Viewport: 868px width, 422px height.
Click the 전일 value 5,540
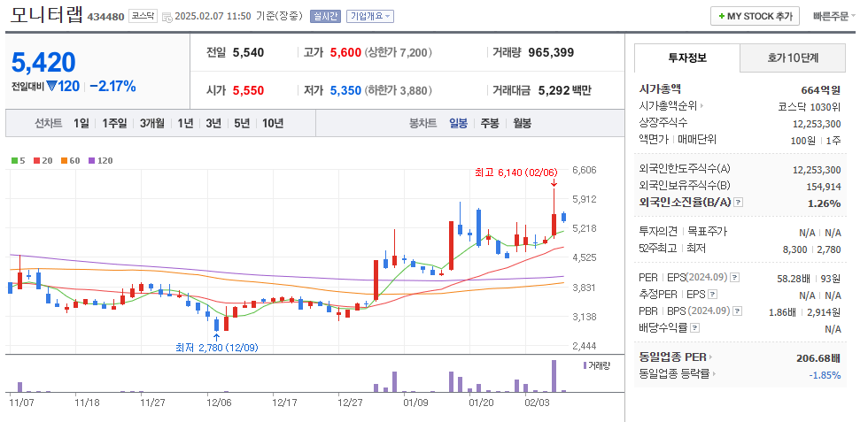pos(248,52)
